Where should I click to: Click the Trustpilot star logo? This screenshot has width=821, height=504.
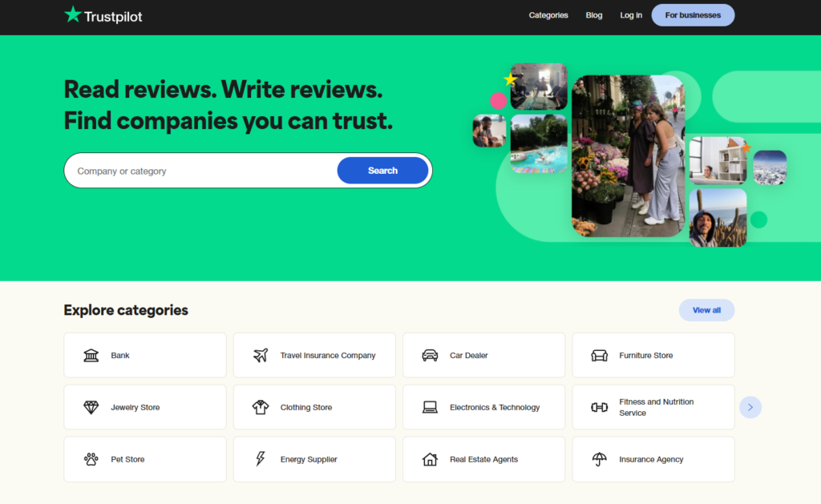pos(72,14)
